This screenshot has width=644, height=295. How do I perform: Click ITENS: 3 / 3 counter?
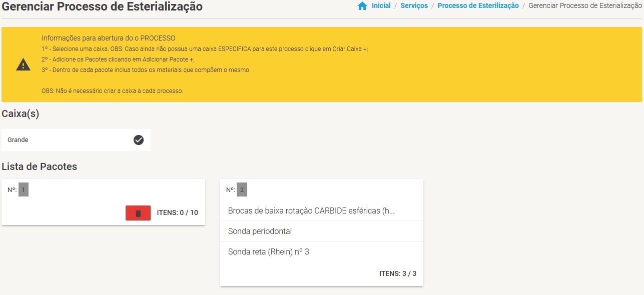click(398, 274)
